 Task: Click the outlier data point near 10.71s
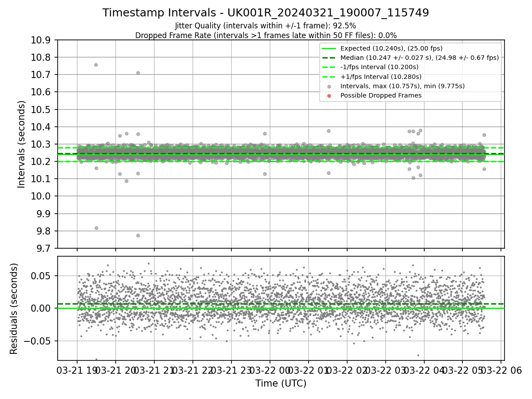tap(138, 73)
